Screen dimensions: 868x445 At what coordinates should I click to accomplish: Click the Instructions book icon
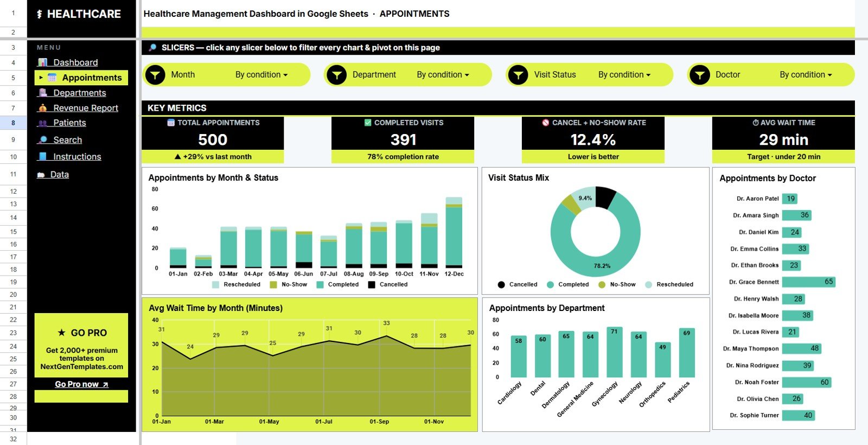[x=43, y=156]
